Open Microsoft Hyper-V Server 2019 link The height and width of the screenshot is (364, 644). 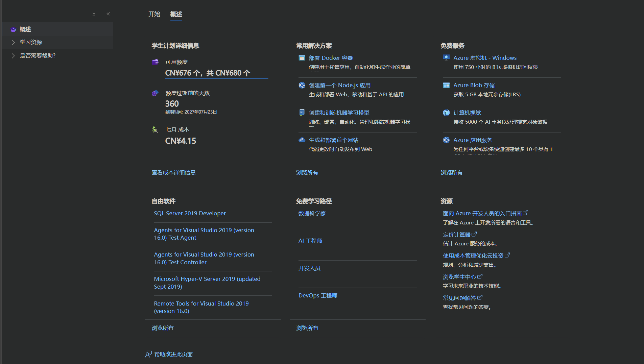207,283
